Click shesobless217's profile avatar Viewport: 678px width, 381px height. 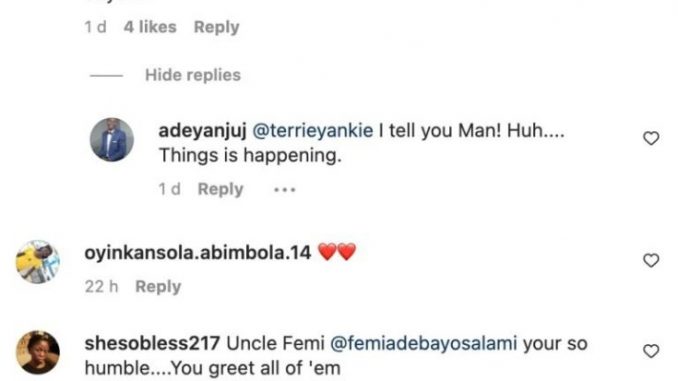coord(38,352)
